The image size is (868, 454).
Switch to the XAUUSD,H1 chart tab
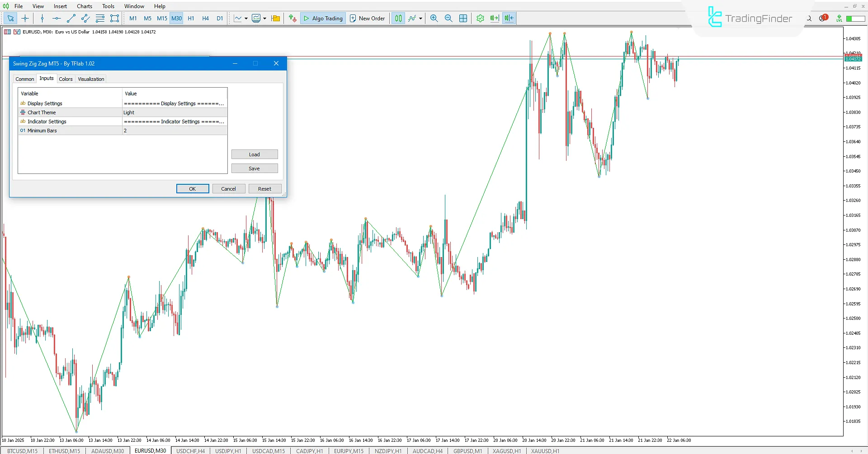[x=544, y=450]
